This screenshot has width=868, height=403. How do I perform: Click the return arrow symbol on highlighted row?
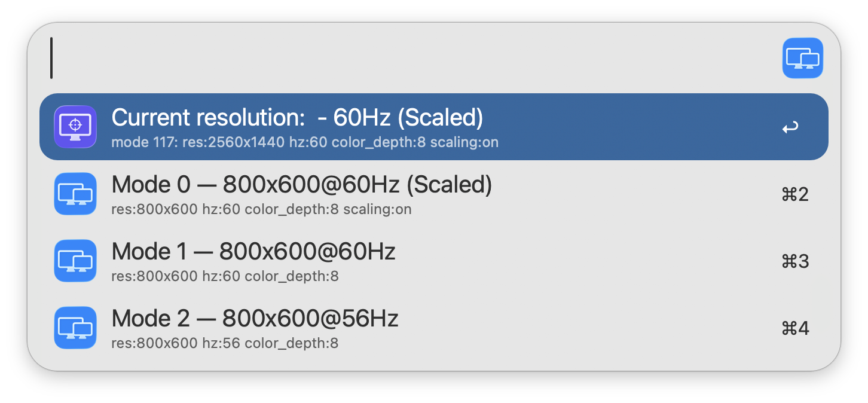click(790, 127)
